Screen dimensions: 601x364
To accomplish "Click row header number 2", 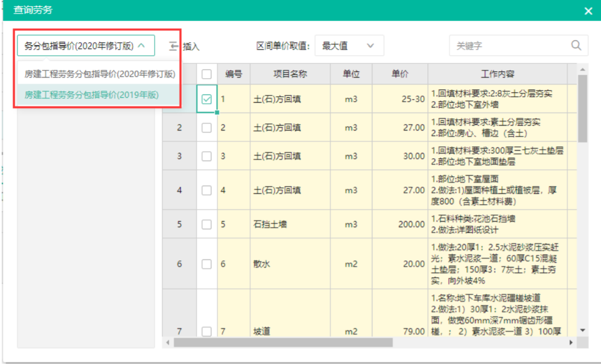I will coord(180,128).
